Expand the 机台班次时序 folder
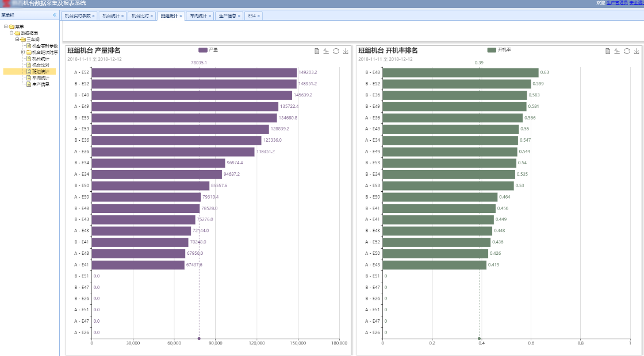The width and height of the screenshot is (644, 356). (23, 52)
